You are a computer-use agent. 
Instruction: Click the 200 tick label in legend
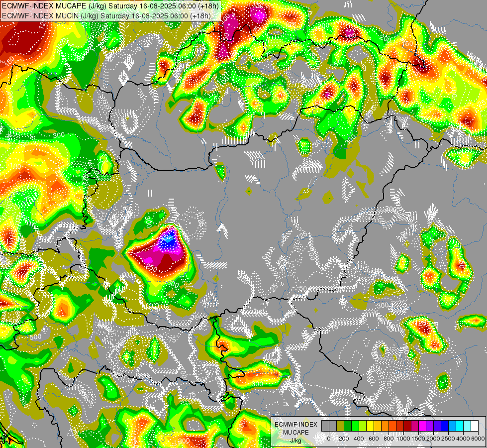coord(344,439)
